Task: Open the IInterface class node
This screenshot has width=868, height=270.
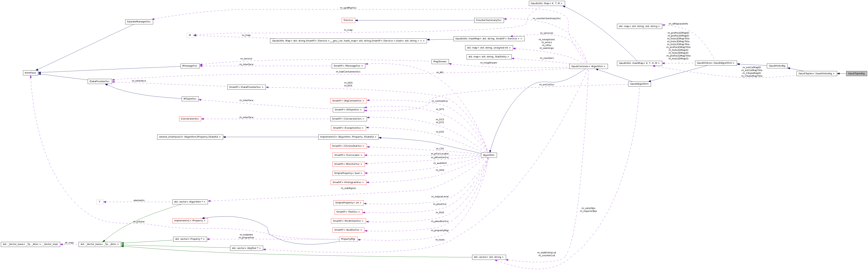Action: point(30,73)
